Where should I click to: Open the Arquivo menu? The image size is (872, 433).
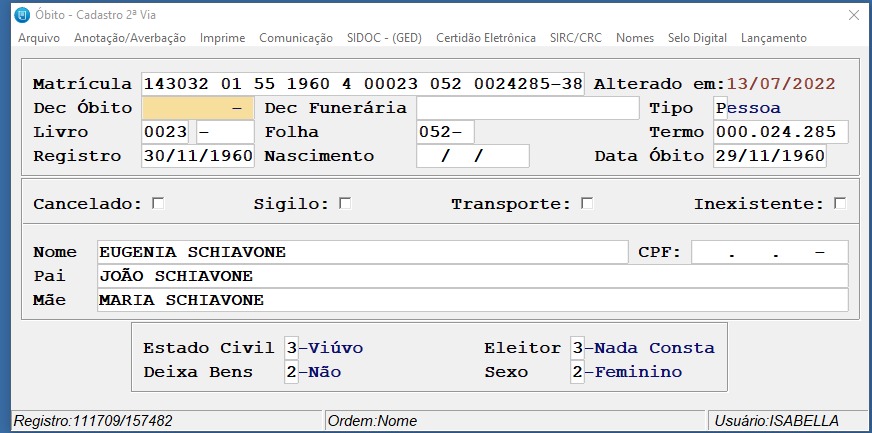[39, 38]
